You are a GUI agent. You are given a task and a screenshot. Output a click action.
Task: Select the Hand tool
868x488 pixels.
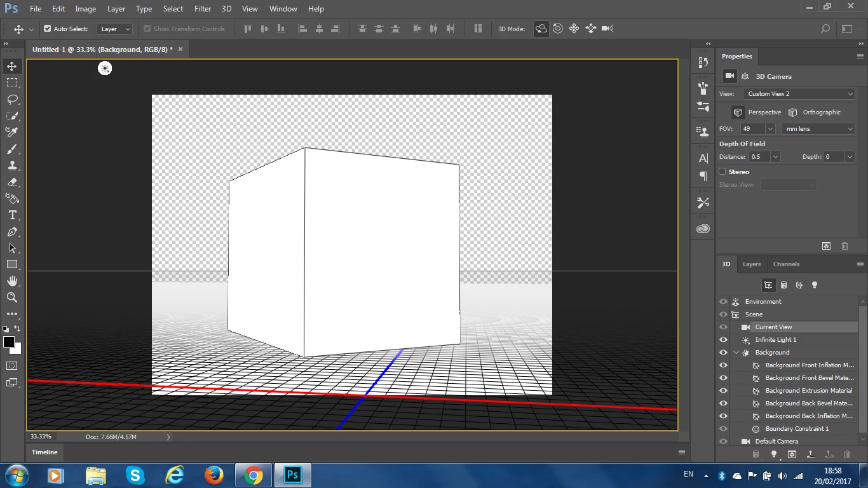pos(12,281)
